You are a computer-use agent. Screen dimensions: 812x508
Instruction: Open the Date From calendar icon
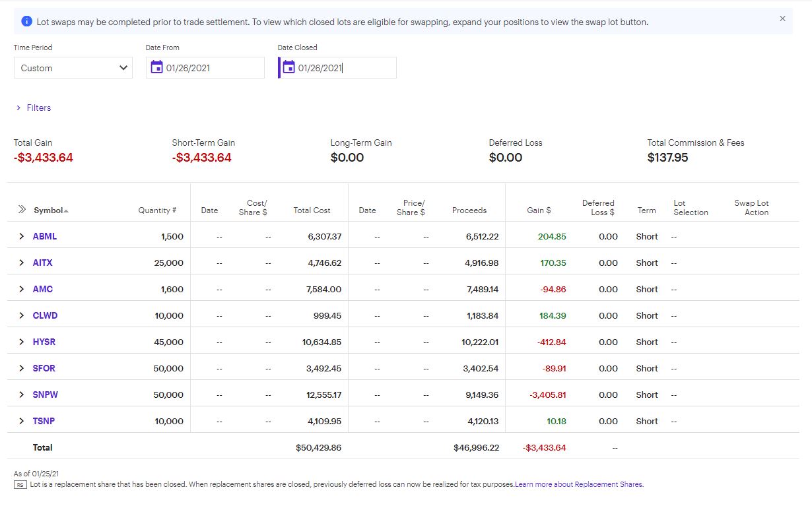[156, 67]
